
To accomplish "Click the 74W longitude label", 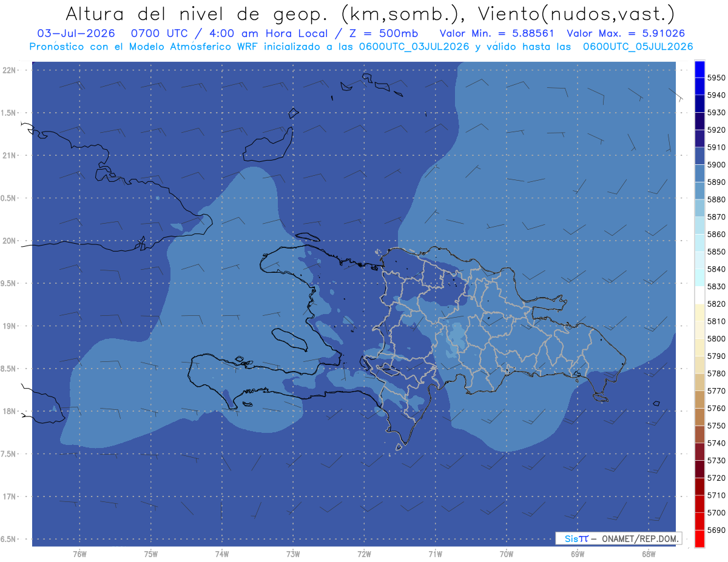I will click(x=222, y=554).
